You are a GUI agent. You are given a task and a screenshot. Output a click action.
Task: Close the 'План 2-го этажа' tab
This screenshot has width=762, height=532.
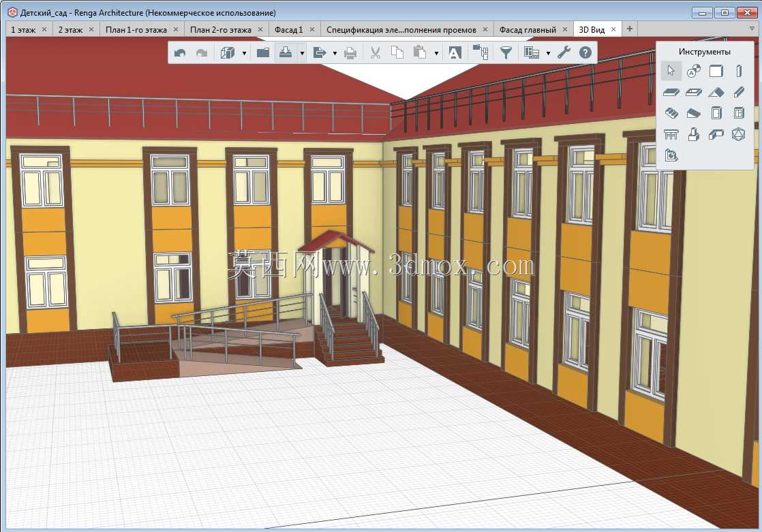(260, 29)
